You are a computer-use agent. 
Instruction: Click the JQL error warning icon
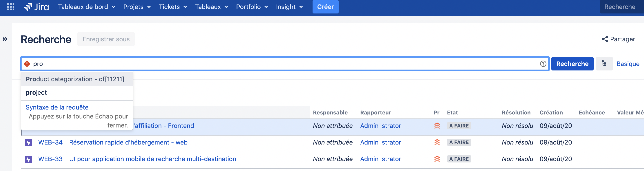click(x=27, y=64)
